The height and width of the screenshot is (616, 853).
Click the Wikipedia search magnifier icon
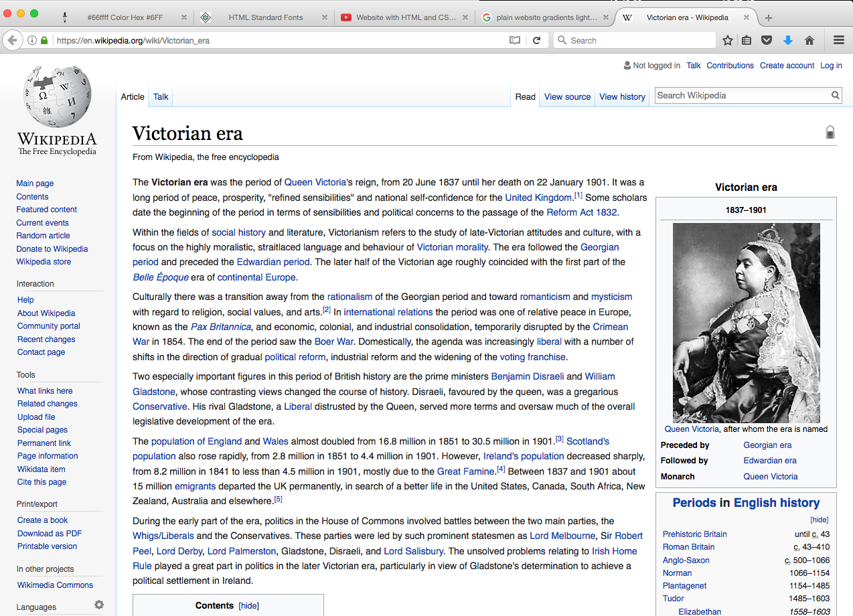pos(836,96)
